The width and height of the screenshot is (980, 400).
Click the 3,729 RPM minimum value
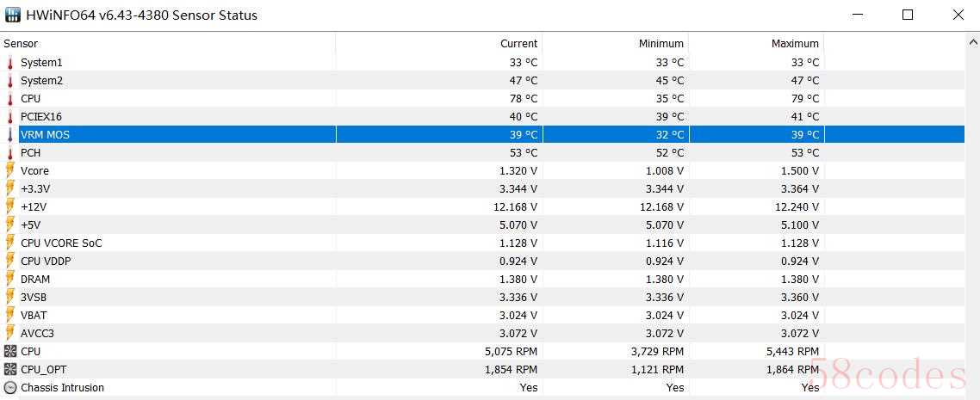658,352
